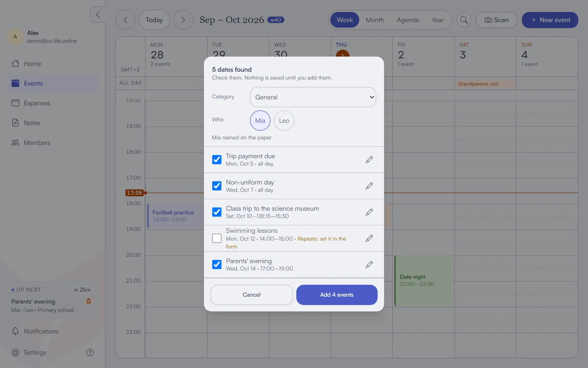Edit the Trip payment due entry

click(369, 159)
